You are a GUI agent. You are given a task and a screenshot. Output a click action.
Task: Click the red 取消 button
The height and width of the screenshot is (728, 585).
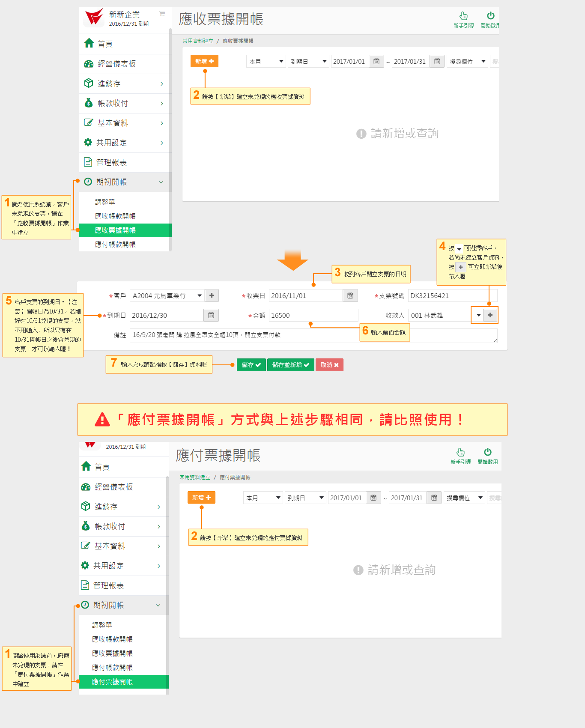329,365
